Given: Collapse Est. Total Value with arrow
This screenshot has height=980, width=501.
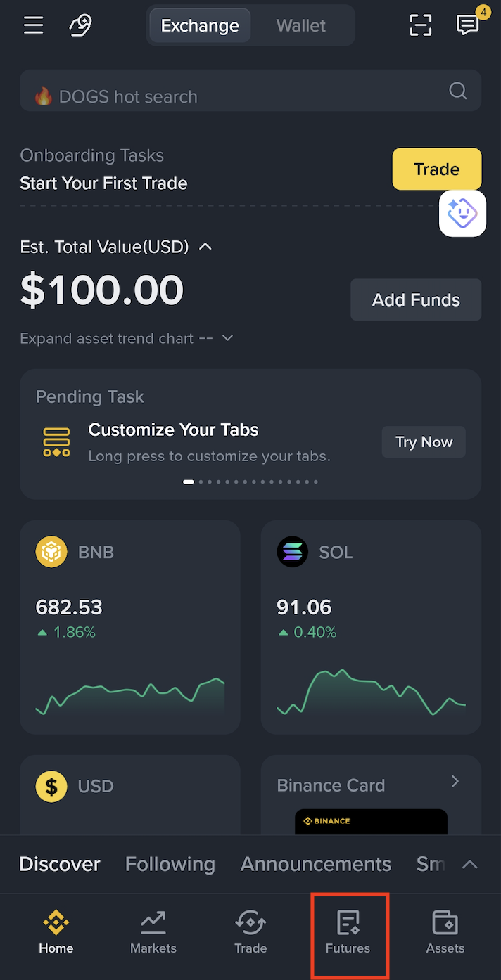Looking at the screenshot, I should click(x=205, y=247).
